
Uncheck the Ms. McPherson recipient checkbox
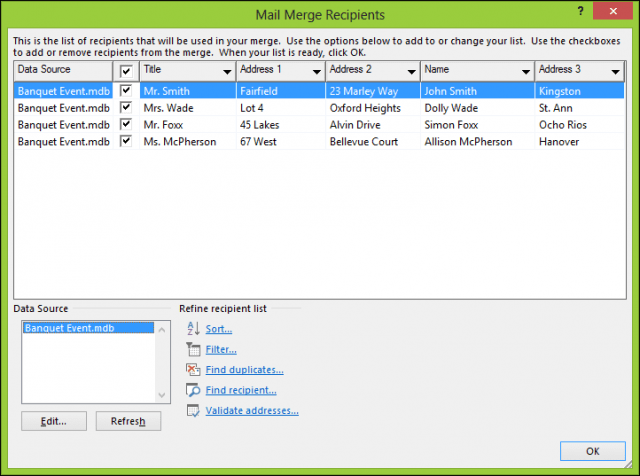tap(126, 141)
